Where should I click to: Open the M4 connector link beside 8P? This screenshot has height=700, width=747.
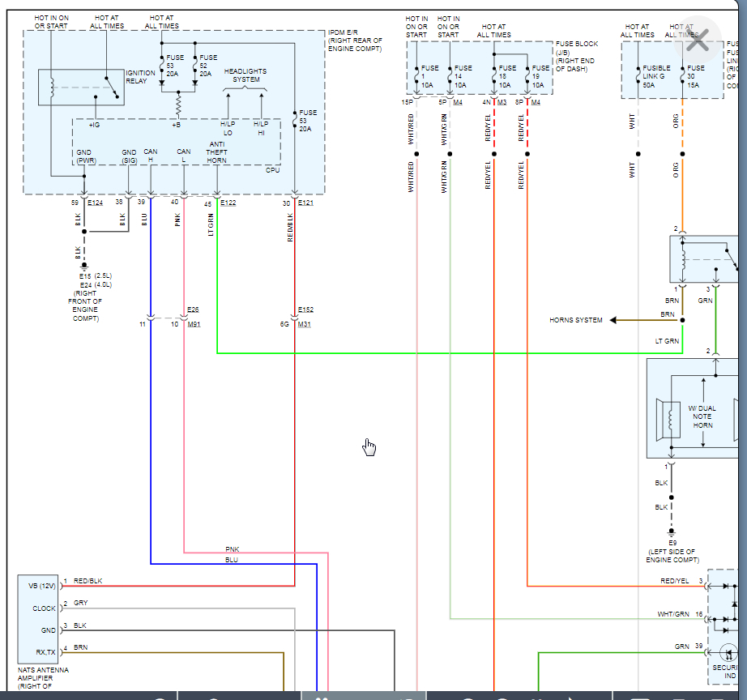(536, 102)
